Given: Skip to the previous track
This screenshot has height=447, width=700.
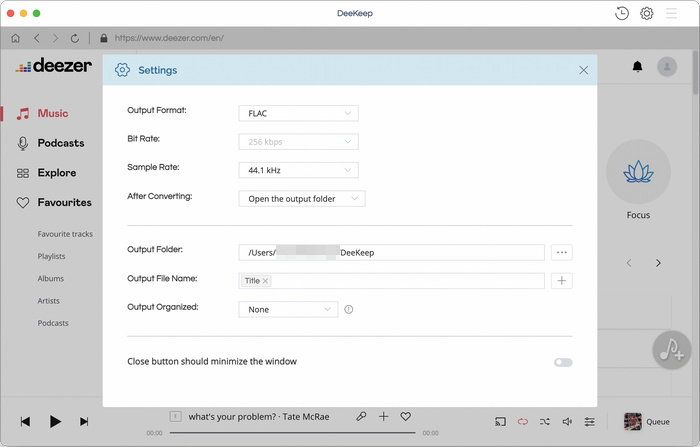Looking at the screenshot, I should (25, 422).
